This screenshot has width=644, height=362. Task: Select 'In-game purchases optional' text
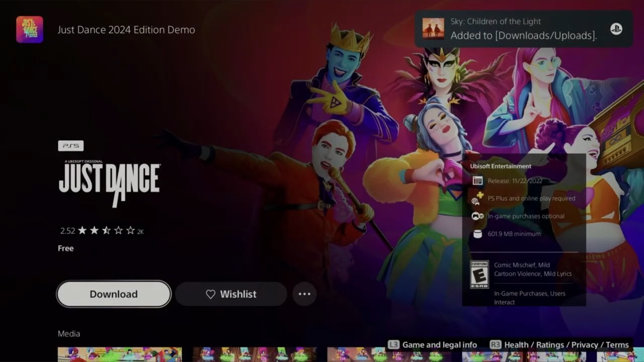(x=526, y=216)
